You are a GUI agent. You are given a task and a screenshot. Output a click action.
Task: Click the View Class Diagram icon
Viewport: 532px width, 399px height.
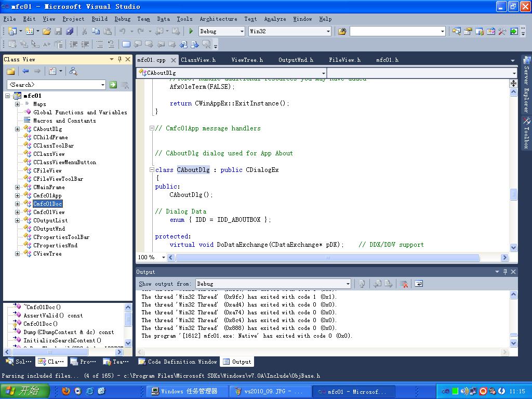[73, 71]
